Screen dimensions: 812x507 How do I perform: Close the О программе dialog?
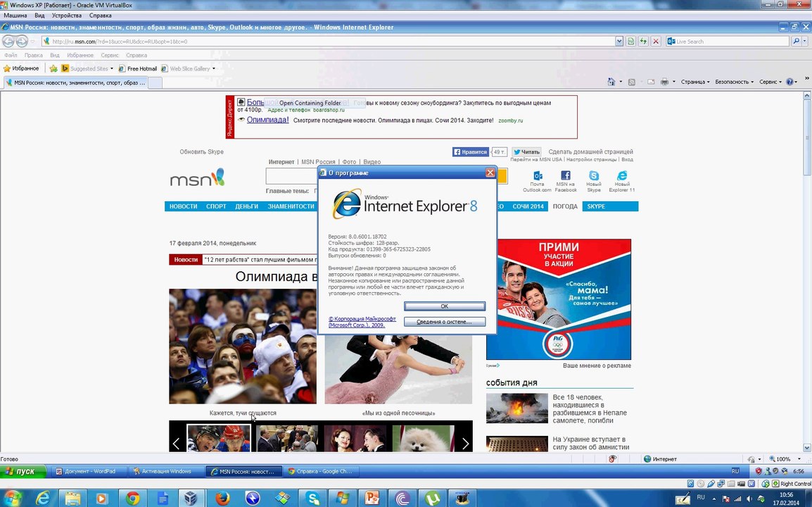[x=490, y=173]
